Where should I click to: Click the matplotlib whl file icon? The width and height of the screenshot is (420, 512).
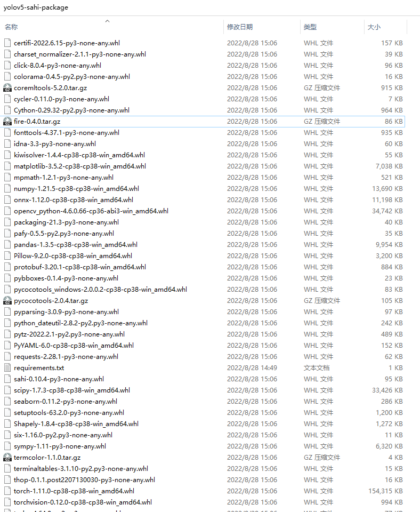click(x=7, y=166)
